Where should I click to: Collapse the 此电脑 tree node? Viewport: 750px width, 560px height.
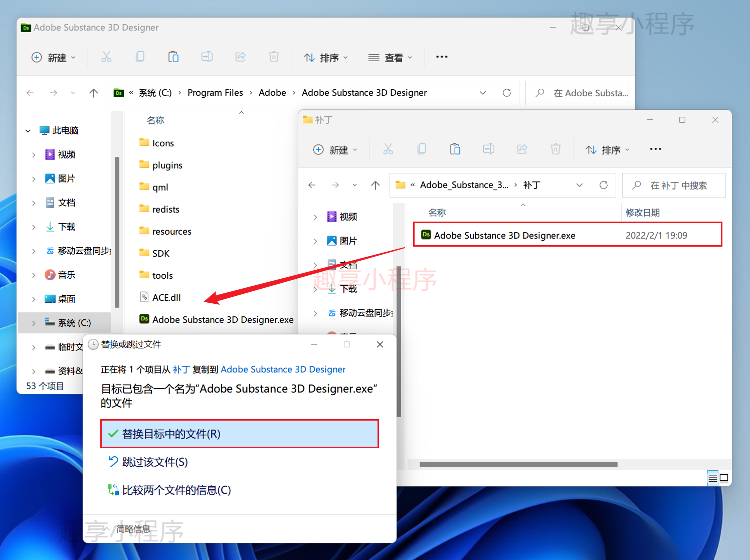pos(28,131)
